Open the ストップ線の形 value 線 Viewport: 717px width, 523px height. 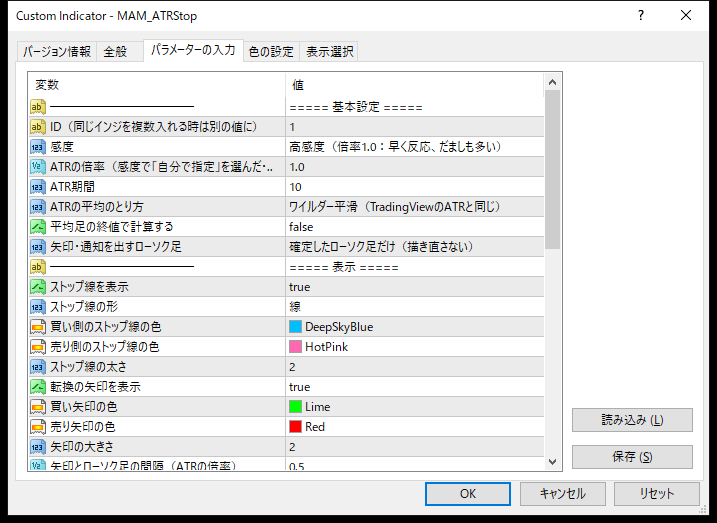(x=415, y=307)
